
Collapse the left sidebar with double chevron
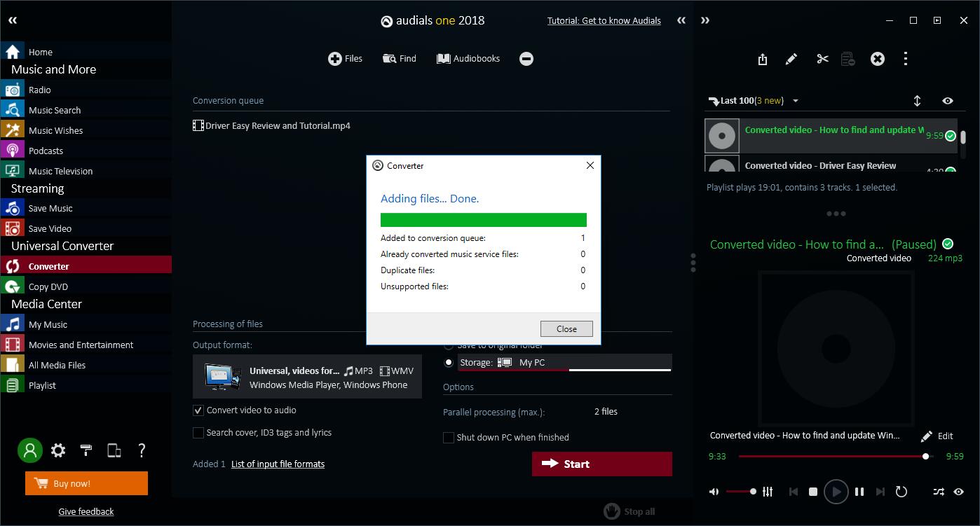point(12,20)
